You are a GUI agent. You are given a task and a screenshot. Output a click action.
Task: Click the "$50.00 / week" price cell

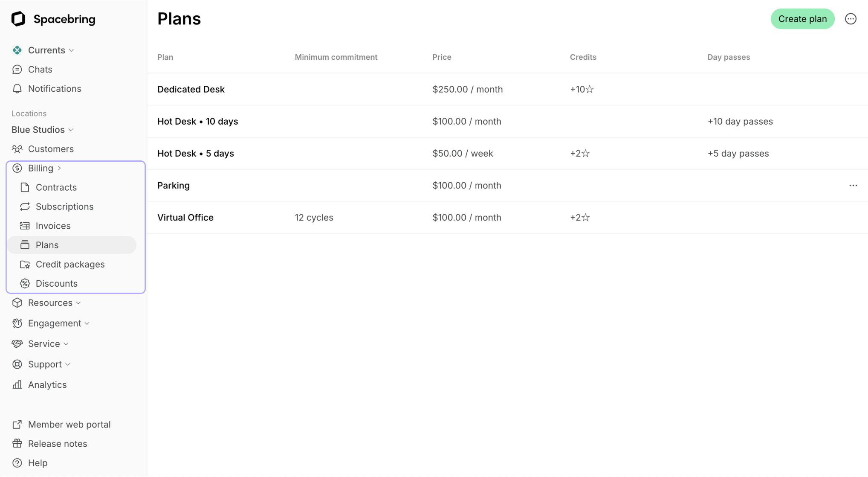[x=463, y=153]
